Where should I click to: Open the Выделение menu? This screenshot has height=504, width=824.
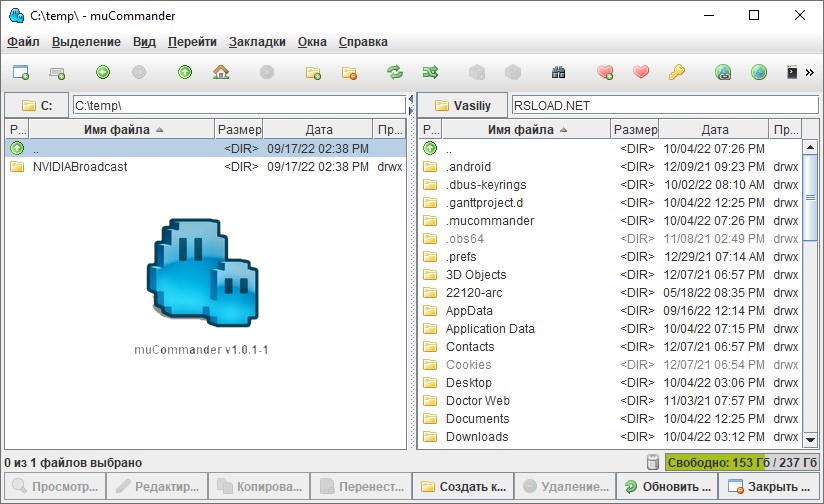pos(86,42)
